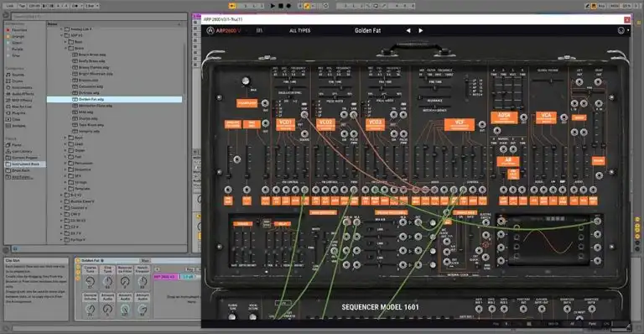Select Golden Fat.adg preset file
Image resolution: width=644 pixels, height=334 pixels.
[x=115, y=99]
